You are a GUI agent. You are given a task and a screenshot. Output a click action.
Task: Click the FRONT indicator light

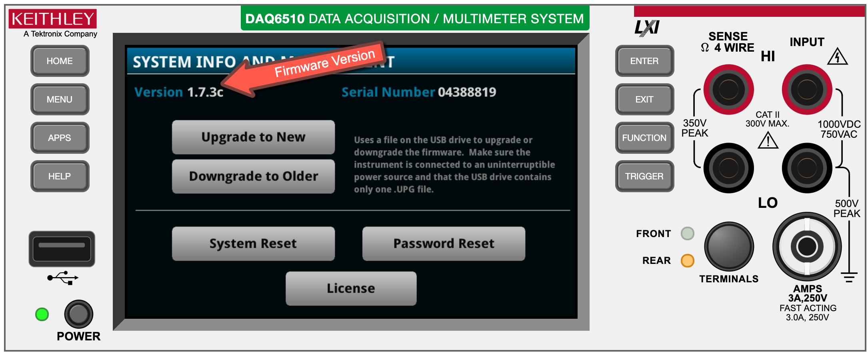(687, 233)
